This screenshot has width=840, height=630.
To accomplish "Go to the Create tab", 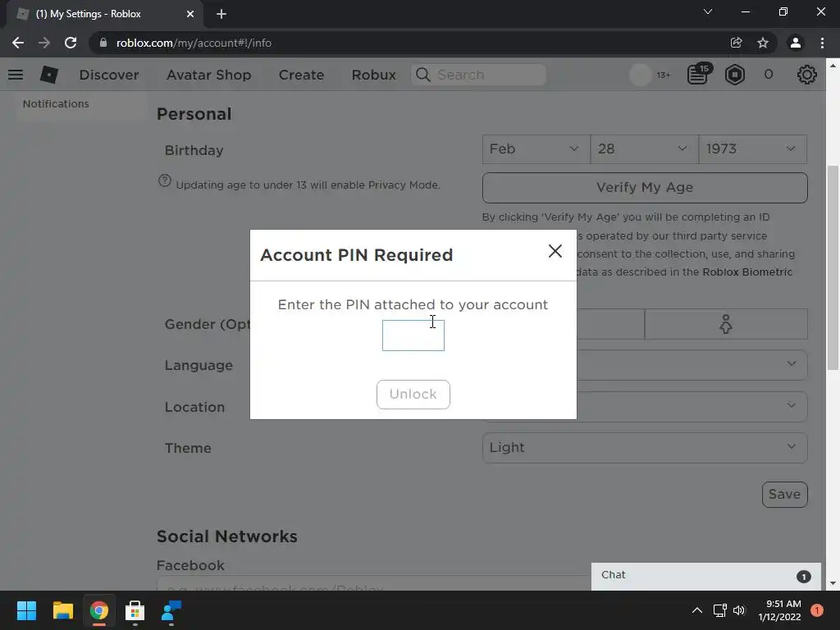I will click(301, 75).
